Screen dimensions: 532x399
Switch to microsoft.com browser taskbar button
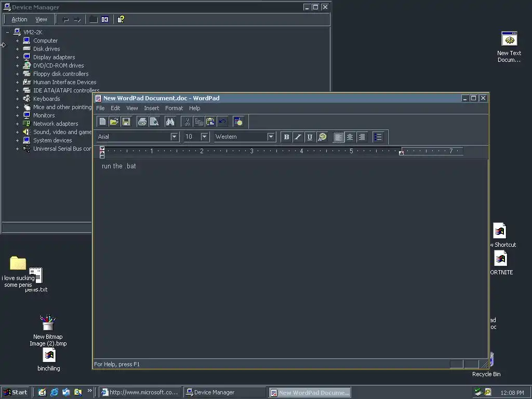(x=140, y=392)
